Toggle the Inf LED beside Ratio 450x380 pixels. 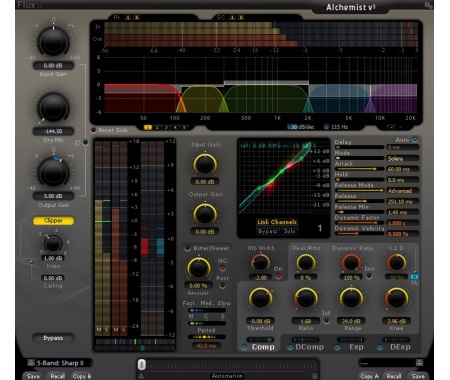point(326,321)
